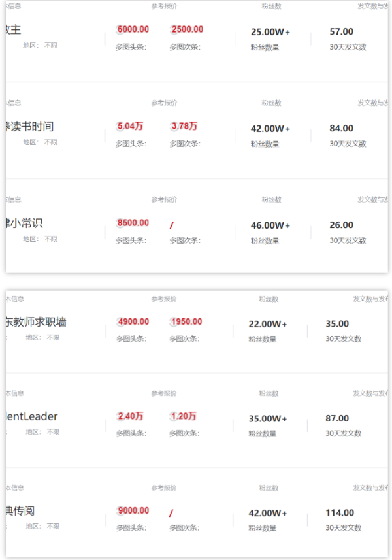The width and height of the screenshot is (392, 560).
Task: Click the 9000.00 price value
Action: (133, 510)
